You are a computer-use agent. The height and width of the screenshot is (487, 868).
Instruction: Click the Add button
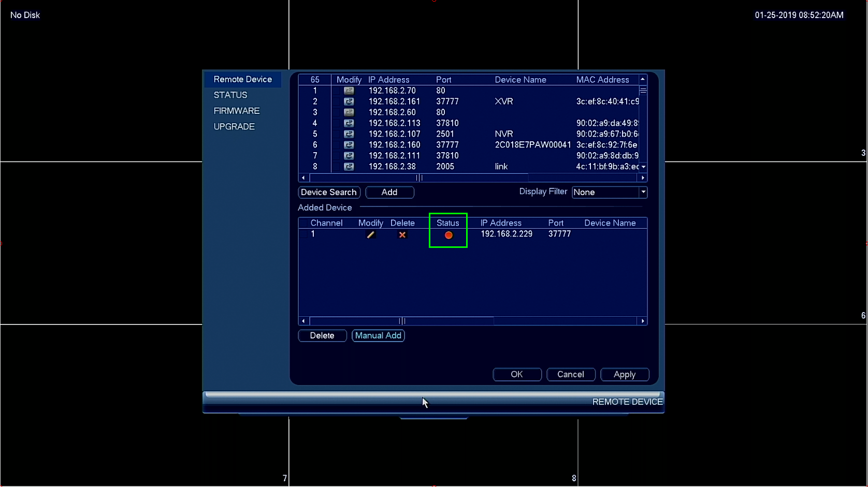(x=389, y=192)
